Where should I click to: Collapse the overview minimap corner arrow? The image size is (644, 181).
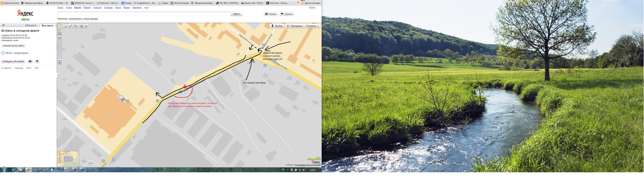pyautogui.click(x=59, y=165)
